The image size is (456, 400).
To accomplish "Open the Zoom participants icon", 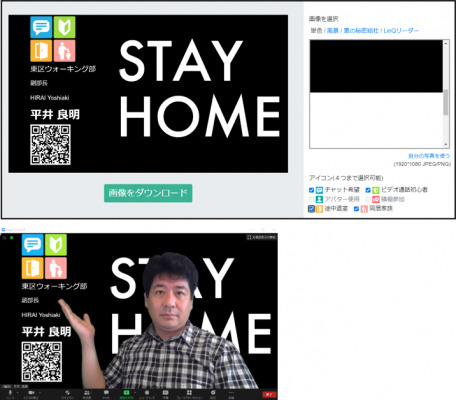I will coord(87,392).
